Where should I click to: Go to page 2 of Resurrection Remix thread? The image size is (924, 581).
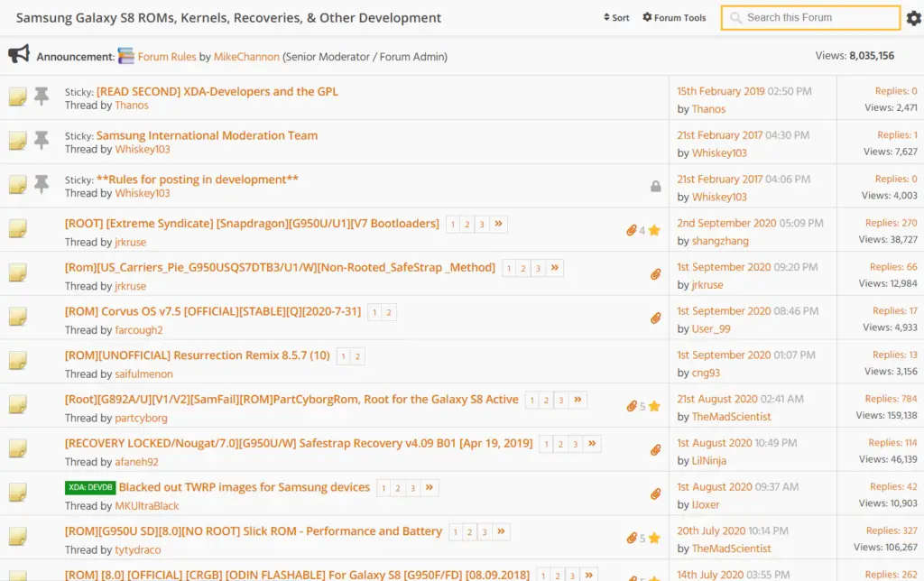pyautogui.click(x=357, y=356)
